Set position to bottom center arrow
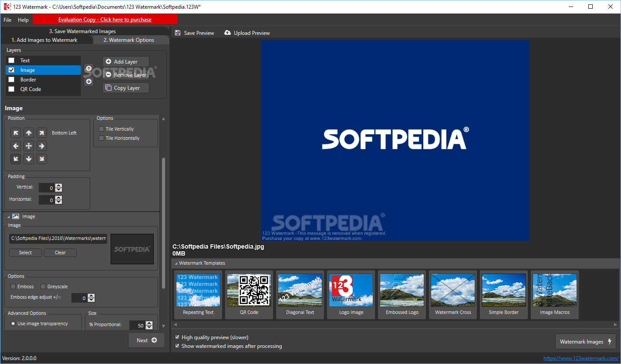Screen dimensions: 621x364 [29, 159]
